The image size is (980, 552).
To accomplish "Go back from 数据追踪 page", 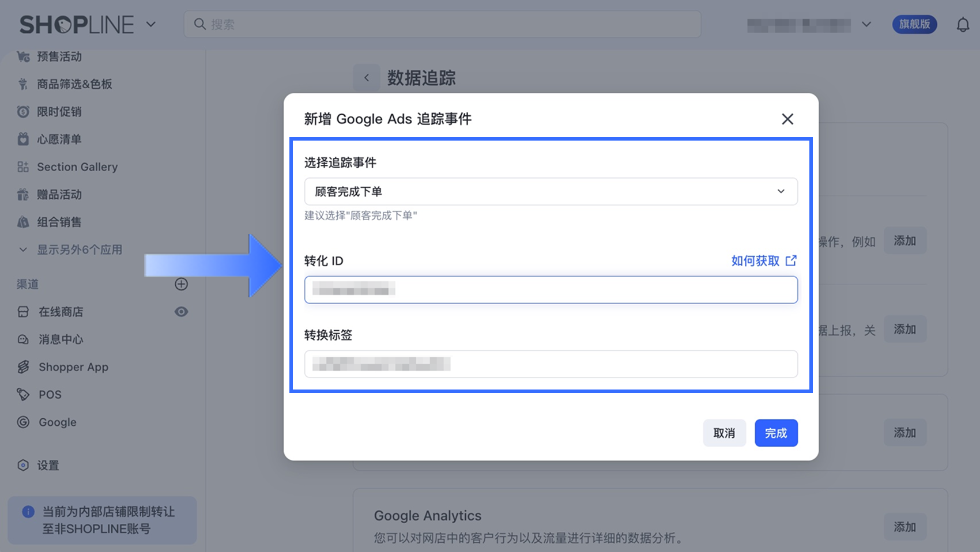I will click(x=367, y=78).
